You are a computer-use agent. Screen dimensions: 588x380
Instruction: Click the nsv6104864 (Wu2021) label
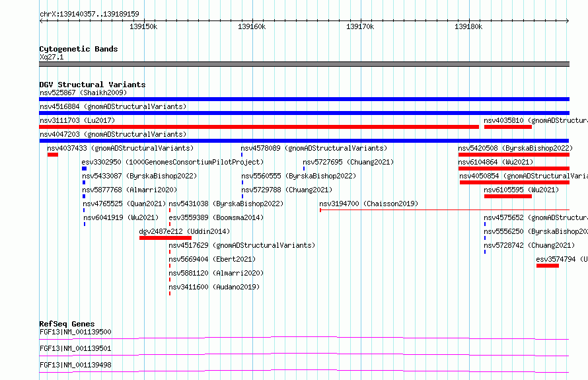pos(496,162)
